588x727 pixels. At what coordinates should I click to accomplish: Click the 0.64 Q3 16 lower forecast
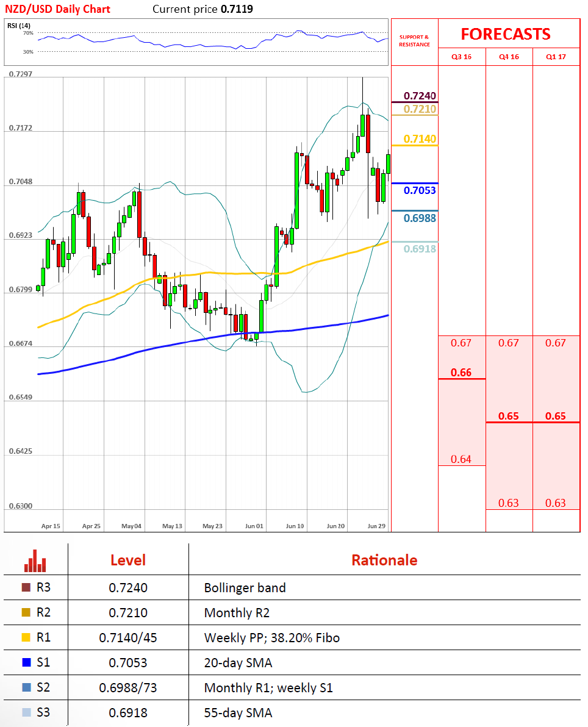461,459
